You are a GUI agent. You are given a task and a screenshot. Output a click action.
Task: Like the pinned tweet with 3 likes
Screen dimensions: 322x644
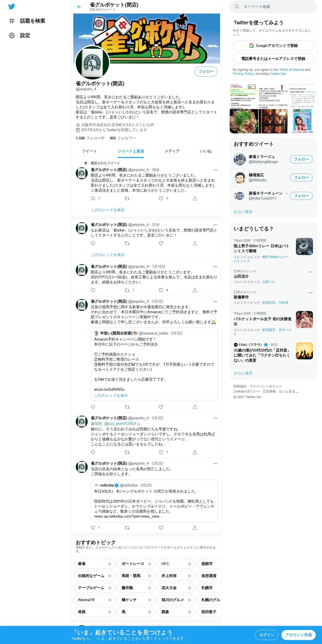point(161,198)
